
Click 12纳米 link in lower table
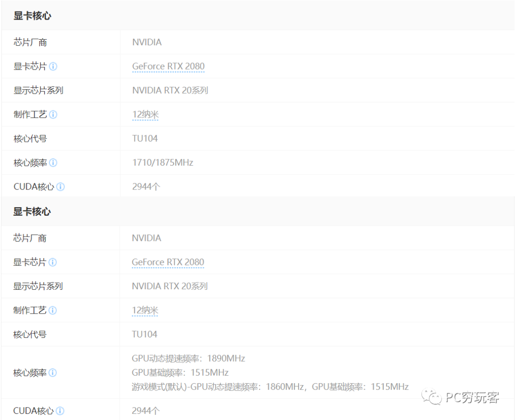click(x=145, y=310)
